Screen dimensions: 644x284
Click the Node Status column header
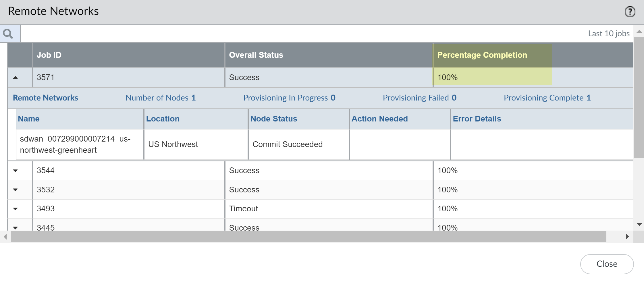274,119
